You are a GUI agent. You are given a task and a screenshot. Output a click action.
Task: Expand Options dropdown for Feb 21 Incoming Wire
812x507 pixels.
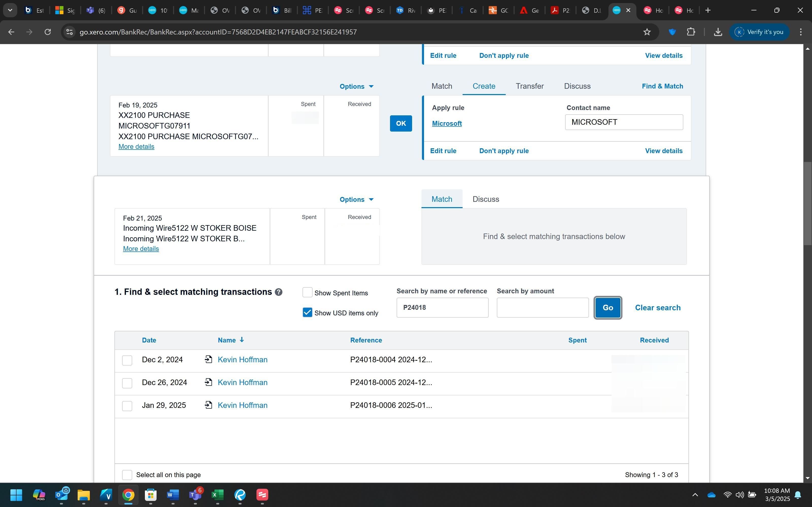(x=356, y=200)
